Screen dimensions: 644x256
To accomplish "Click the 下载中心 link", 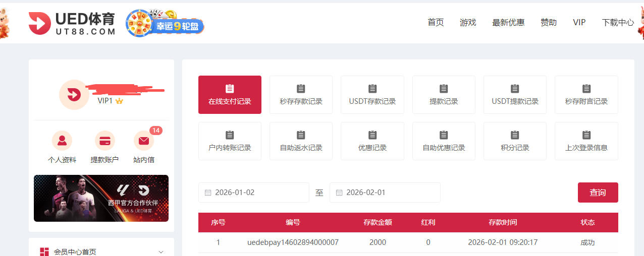I will point(618,23).
